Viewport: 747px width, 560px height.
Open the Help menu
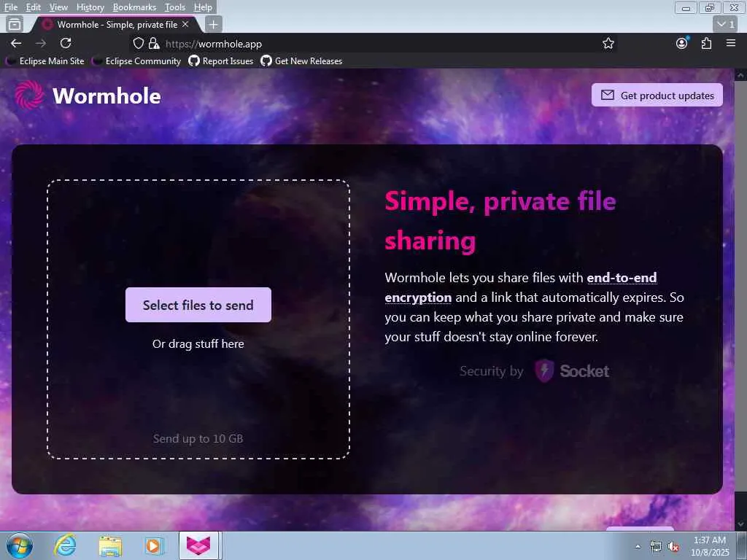[x=203, y=7]
